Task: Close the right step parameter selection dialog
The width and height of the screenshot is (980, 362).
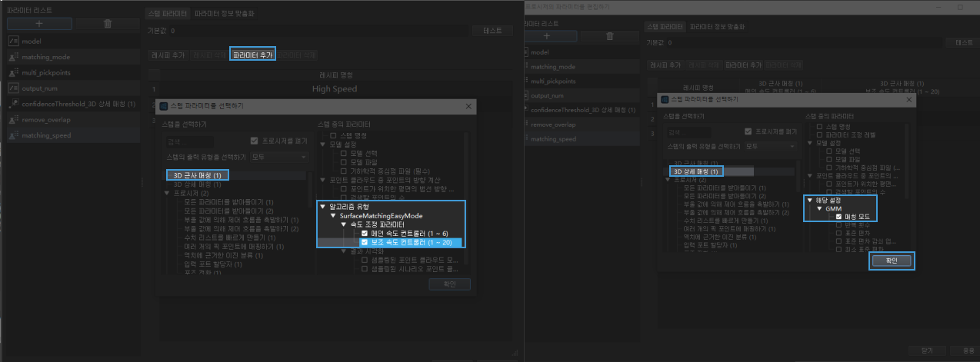Action: point(909,99)
